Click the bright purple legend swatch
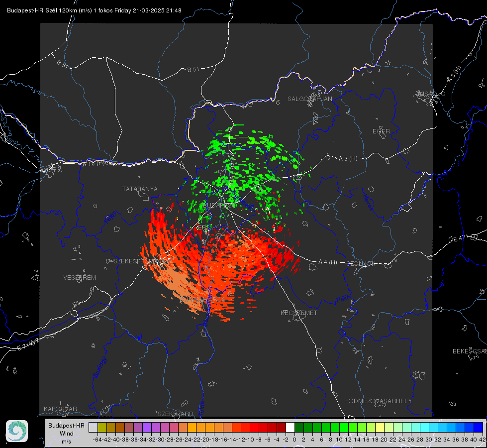This screenshot has height=448, width=487. point(147,428)
